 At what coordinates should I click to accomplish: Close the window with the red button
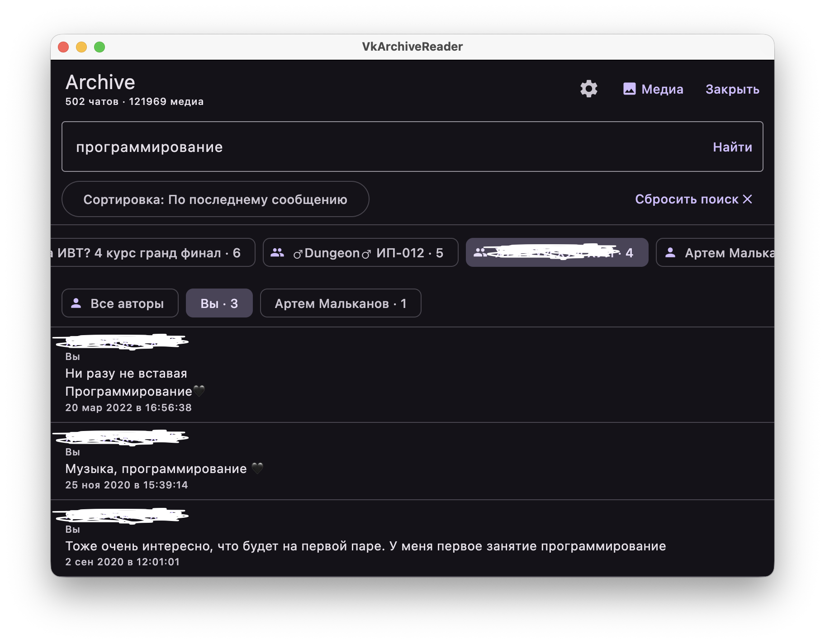tap(63, 47)
